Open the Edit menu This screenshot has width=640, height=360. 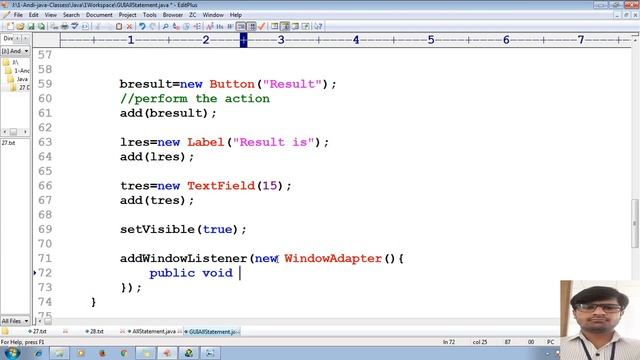tap(33, 15)
